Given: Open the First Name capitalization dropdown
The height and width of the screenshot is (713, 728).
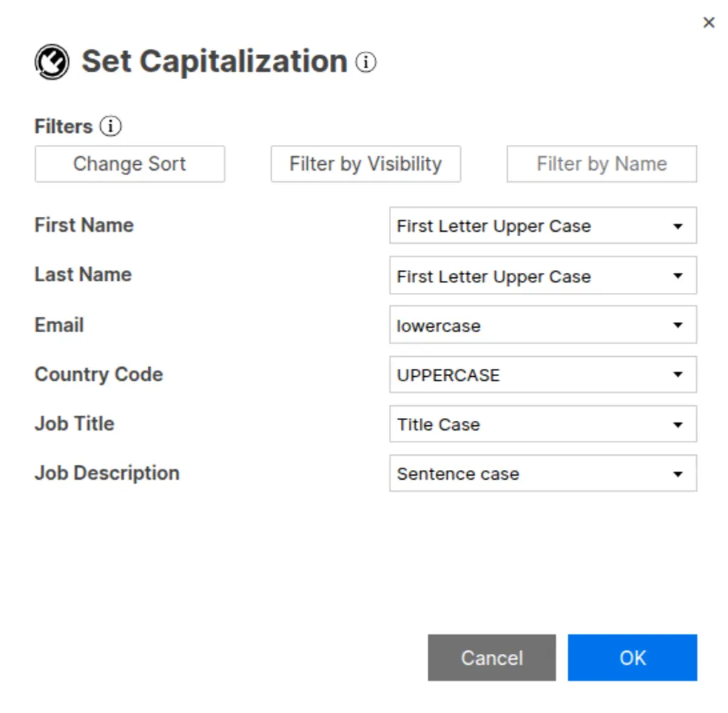Looking at the screenshot, I should (x=542, y=226).
